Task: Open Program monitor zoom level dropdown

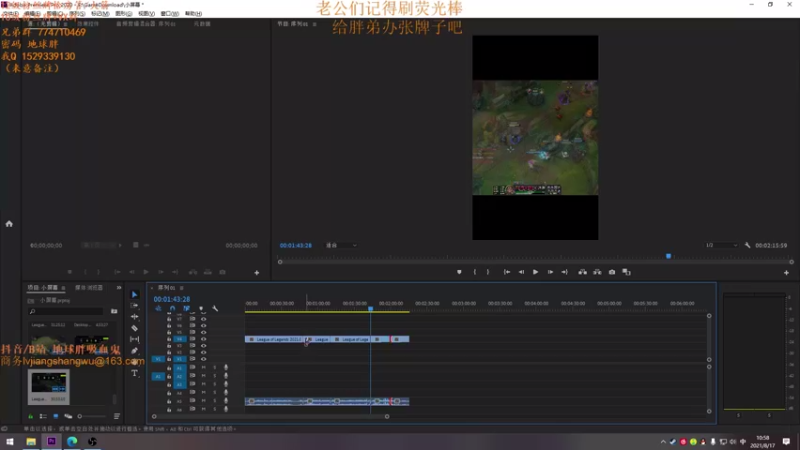Action: pos(341,245)
